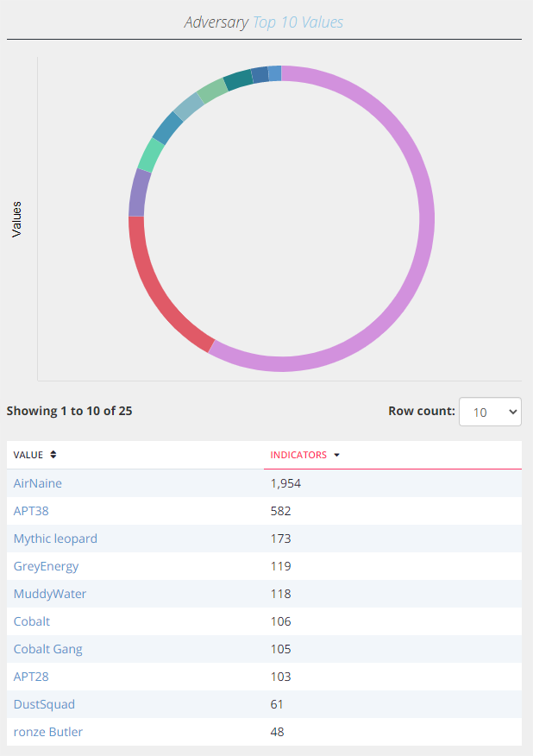Select the lavender-blue donut slice
The width and height of the screenshot is (533, 756).
click(x=138, y=192)
